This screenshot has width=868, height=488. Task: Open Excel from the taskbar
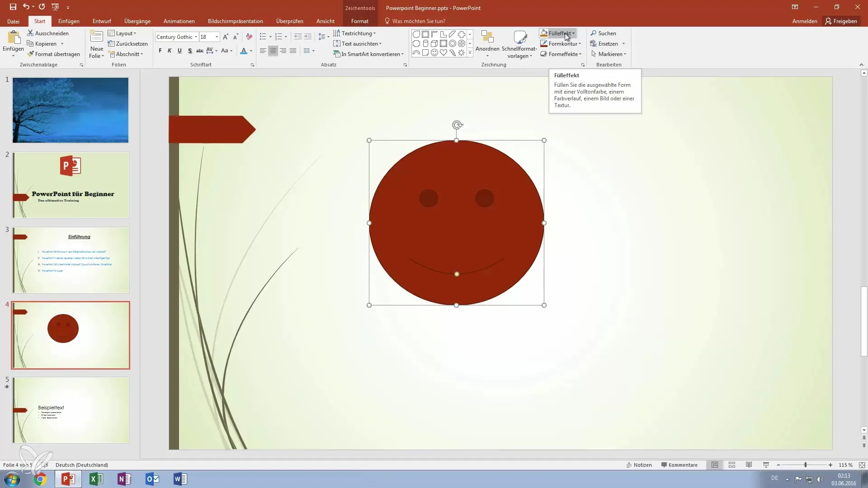96,479
